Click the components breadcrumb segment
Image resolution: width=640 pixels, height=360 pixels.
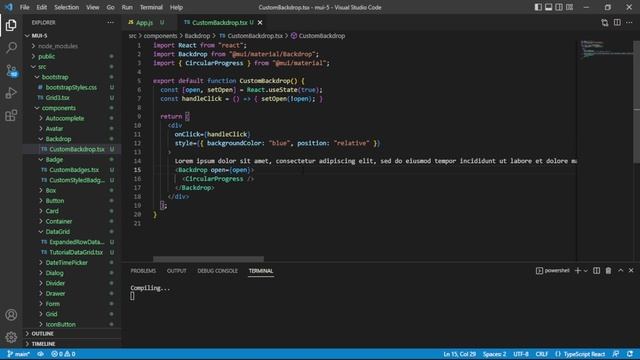pos(160,36)
